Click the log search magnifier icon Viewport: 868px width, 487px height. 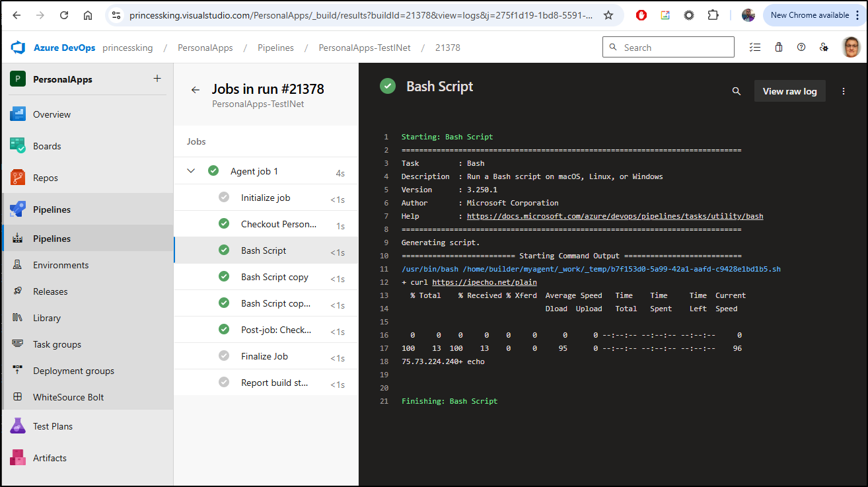coord(737,91)
